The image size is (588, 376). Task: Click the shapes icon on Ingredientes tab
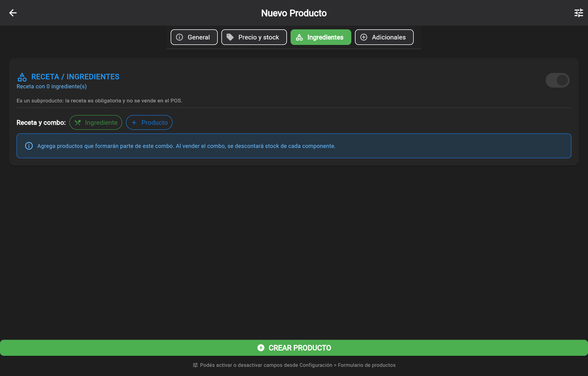(x=299, y=37)
